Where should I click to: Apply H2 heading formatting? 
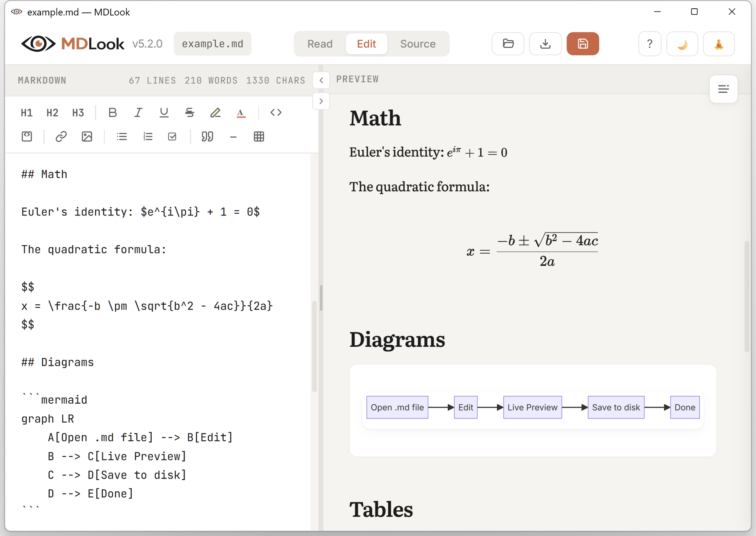(x=52, y=113)
